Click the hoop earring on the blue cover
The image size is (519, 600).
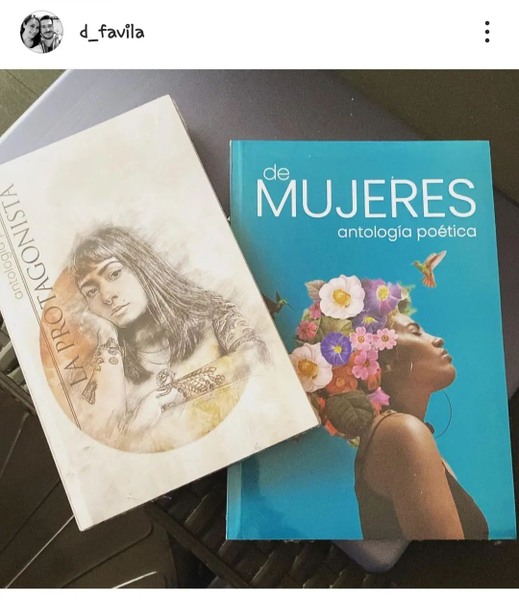point(440,412)
